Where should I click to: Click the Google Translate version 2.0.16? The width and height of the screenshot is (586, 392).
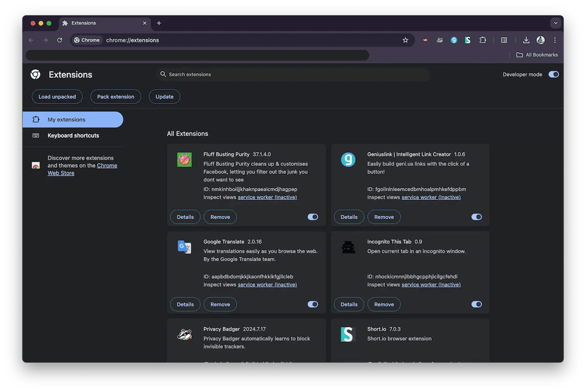point(254,242)
